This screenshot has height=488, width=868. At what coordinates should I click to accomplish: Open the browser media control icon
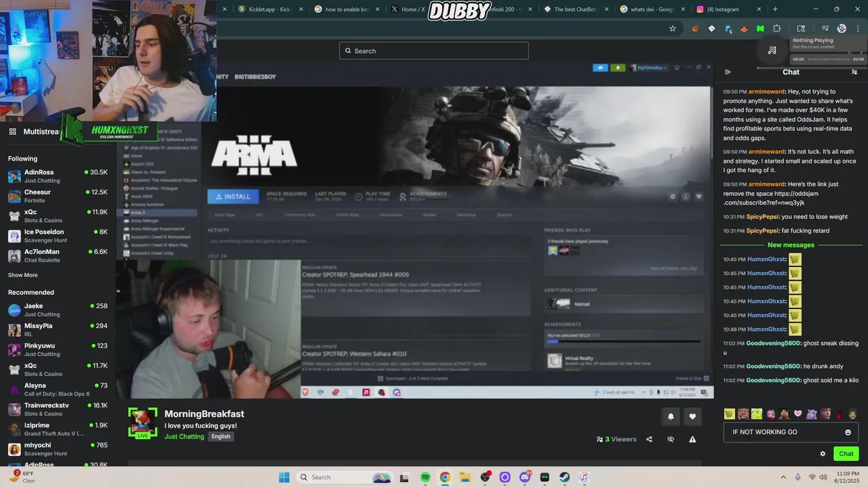[x=825, y=28]
